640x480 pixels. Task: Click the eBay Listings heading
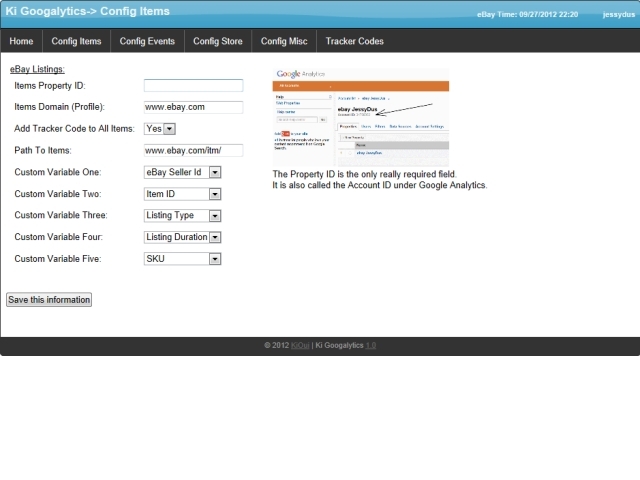[37, 69]
